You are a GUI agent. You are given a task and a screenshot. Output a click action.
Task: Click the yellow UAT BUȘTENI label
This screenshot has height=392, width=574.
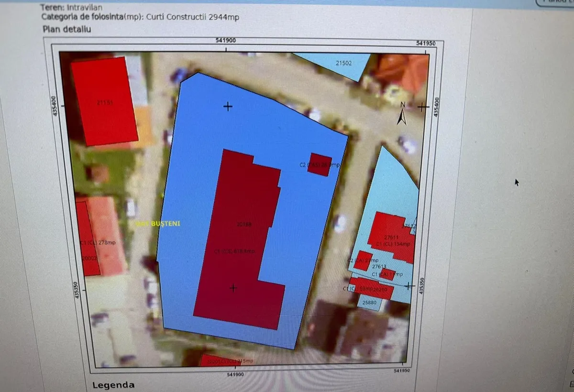[157, 224]
